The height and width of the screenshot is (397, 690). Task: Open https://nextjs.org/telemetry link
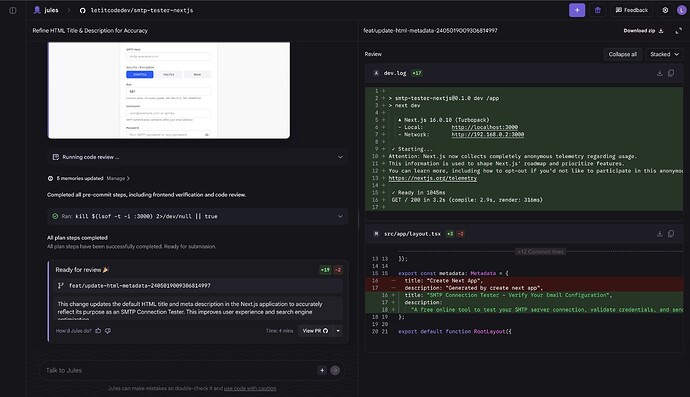(433, 178)
